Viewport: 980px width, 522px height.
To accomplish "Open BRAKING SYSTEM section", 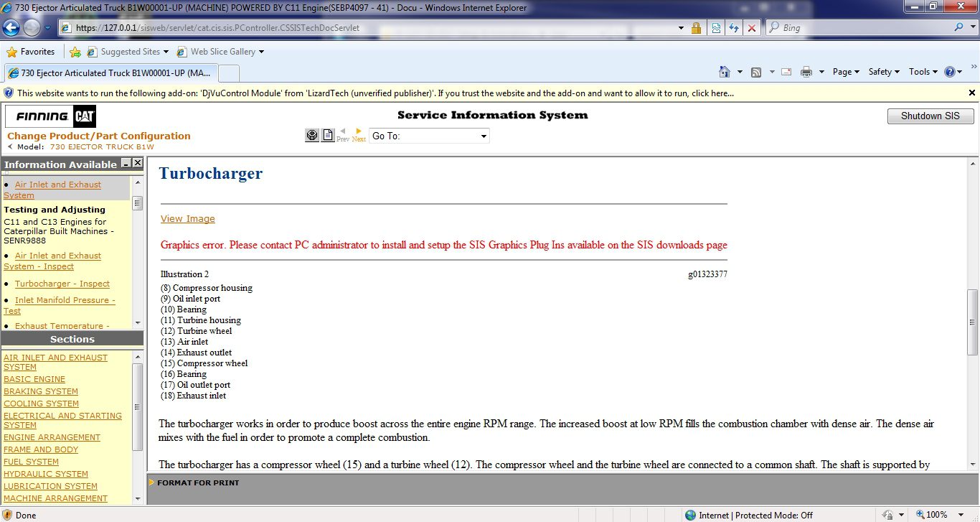I will click(41, 391).
